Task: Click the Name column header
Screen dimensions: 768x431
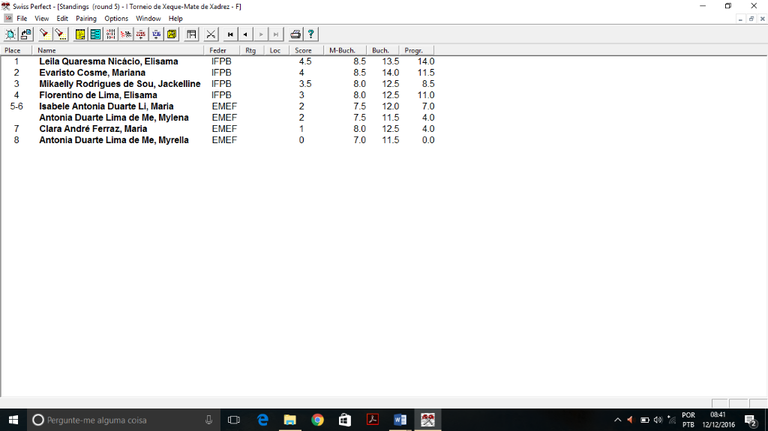Action: pos(47,50)
